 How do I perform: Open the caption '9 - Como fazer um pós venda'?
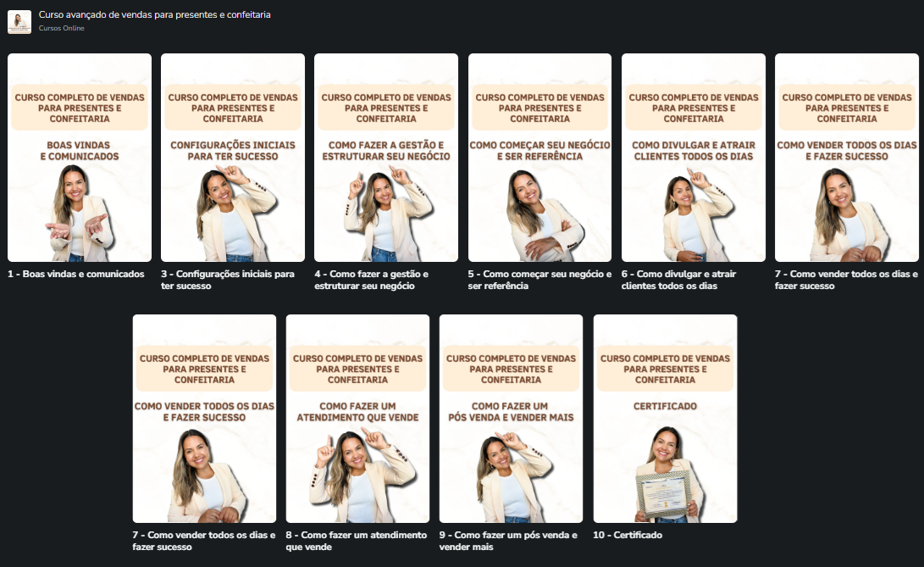508,541
